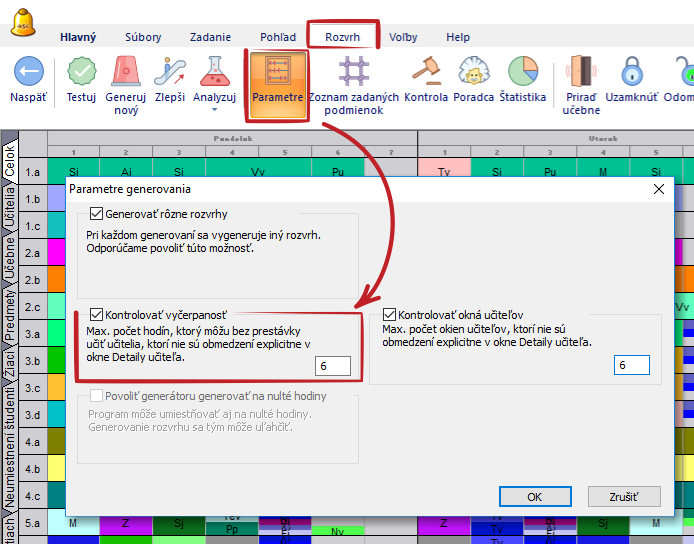The height and width of the screenshot is (544, 694).
Task: Click the Naspäť back arrow icon
Action: tap(28, 72)
